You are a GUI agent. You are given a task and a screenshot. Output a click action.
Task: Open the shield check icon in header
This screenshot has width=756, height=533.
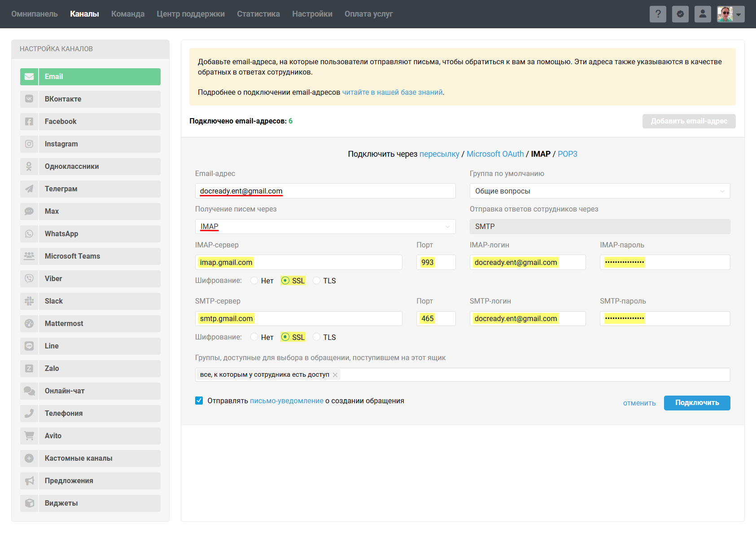680,14
